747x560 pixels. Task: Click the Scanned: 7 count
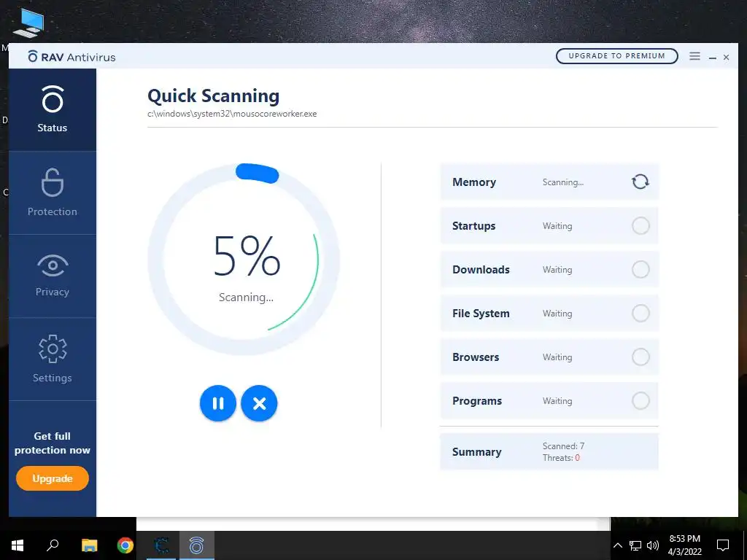click(564, 446)
